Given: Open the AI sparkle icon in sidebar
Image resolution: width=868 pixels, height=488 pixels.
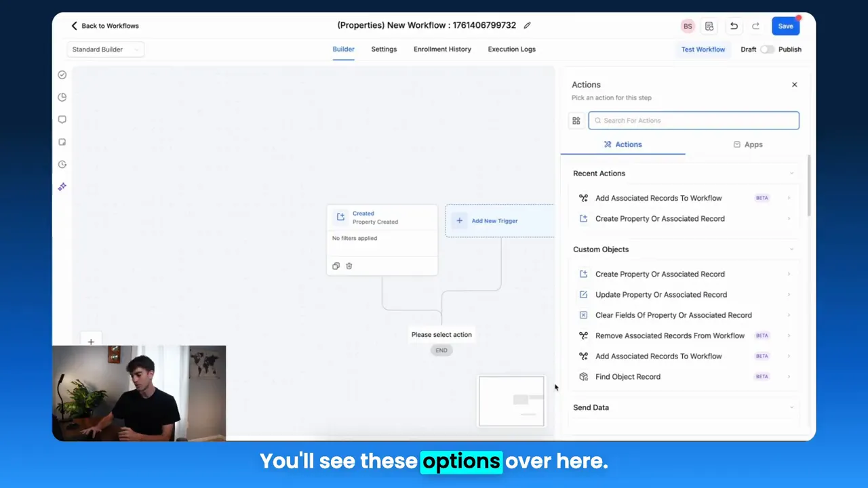Looking at the screenshot, I should (x=62, y=186).
